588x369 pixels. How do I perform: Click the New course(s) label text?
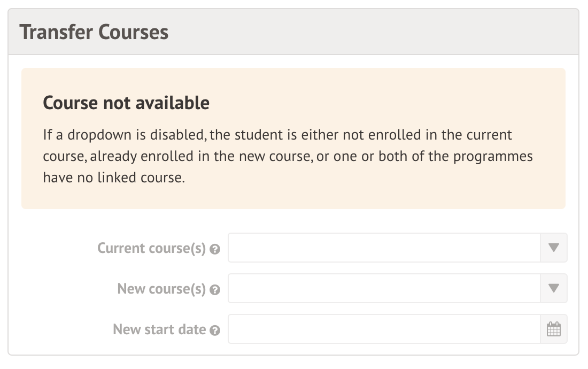click(x=162, y=289)
